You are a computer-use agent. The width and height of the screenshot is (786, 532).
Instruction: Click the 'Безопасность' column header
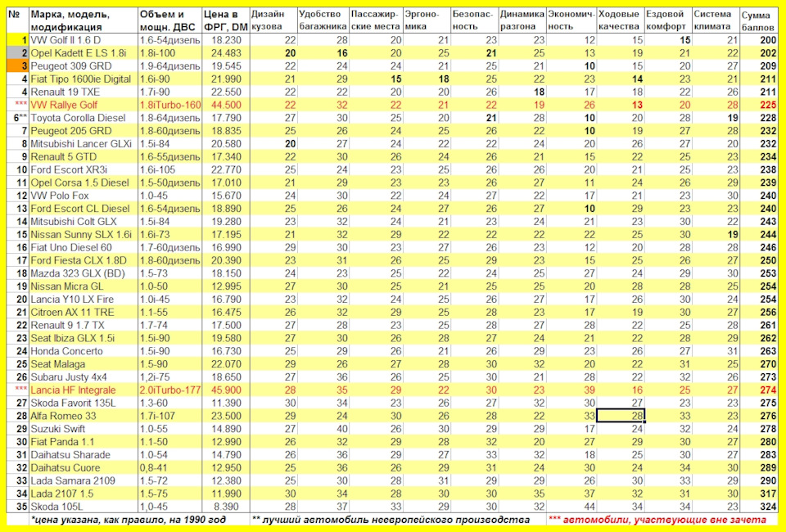pos(474,20)
